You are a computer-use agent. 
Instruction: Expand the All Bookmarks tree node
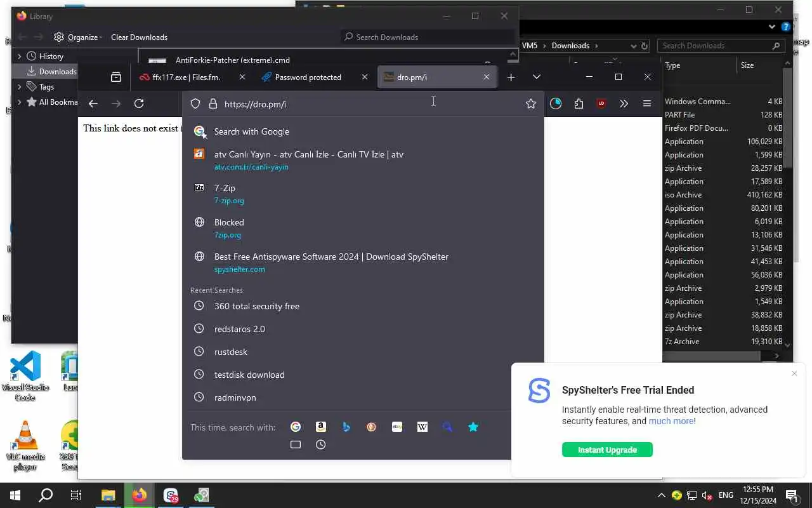(x=19, y=102)
